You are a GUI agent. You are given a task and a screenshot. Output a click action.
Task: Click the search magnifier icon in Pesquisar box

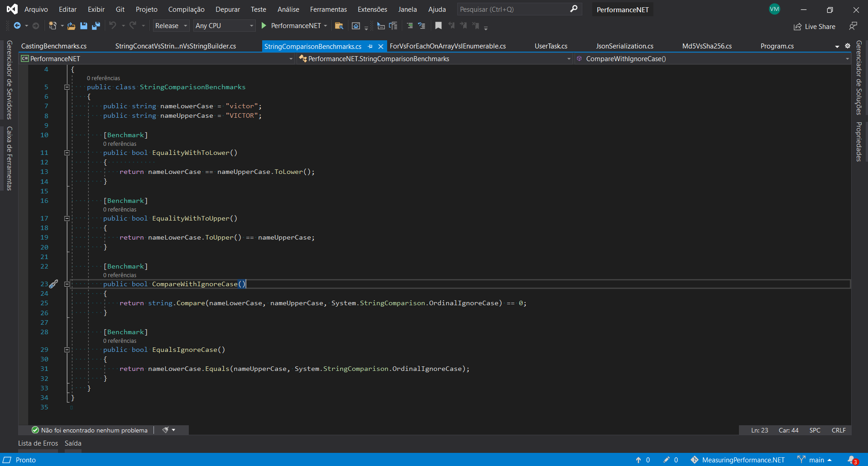coord(574,9)
